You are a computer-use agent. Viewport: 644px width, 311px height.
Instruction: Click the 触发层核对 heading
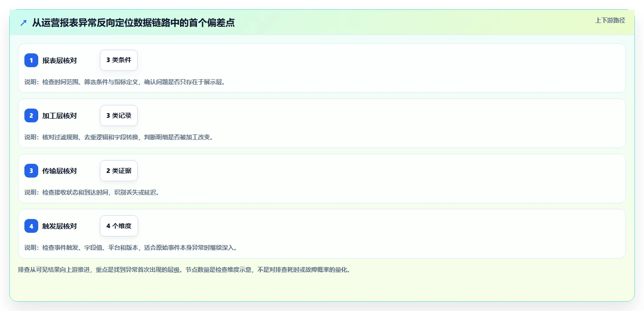59,226
